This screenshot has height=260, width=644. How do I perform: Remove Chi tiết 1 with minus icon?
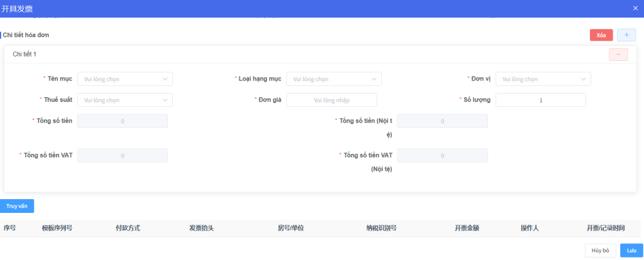618,55
